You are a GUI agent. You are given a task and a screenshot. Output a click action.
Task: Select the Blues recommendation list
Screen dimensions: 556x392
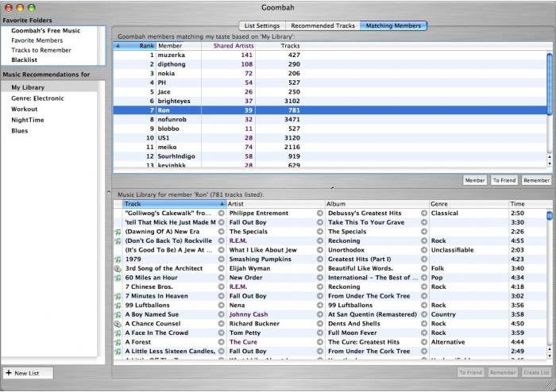pyautogui.click(x=20, y=131)
